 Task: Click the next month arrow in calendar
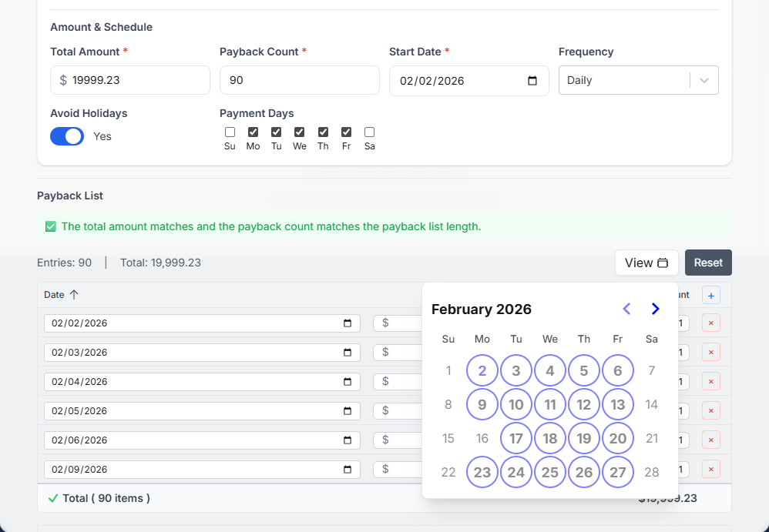(x=655, y=309)
